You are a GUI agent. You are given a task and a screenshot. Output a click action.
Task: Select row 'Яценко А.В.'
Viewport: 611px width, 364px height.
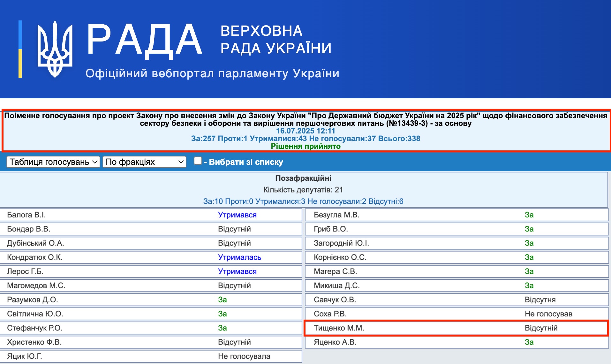tap(457, 342)
